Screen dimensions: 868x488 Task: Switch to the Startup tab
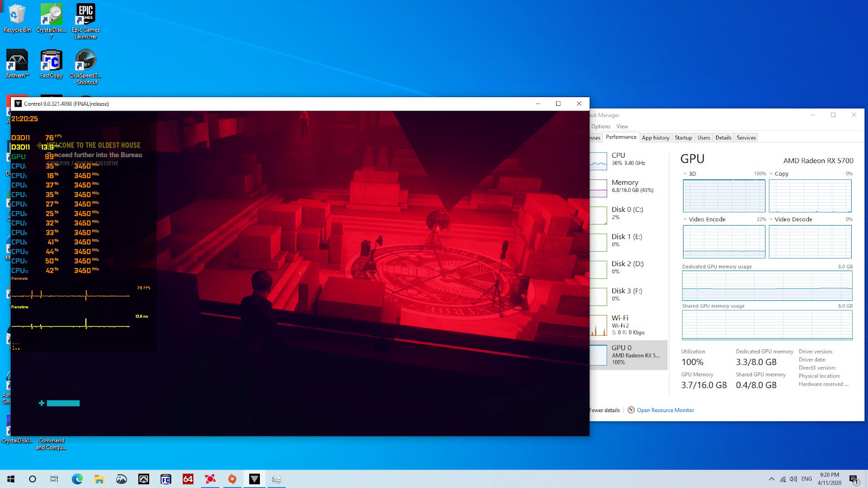(683, 138)
